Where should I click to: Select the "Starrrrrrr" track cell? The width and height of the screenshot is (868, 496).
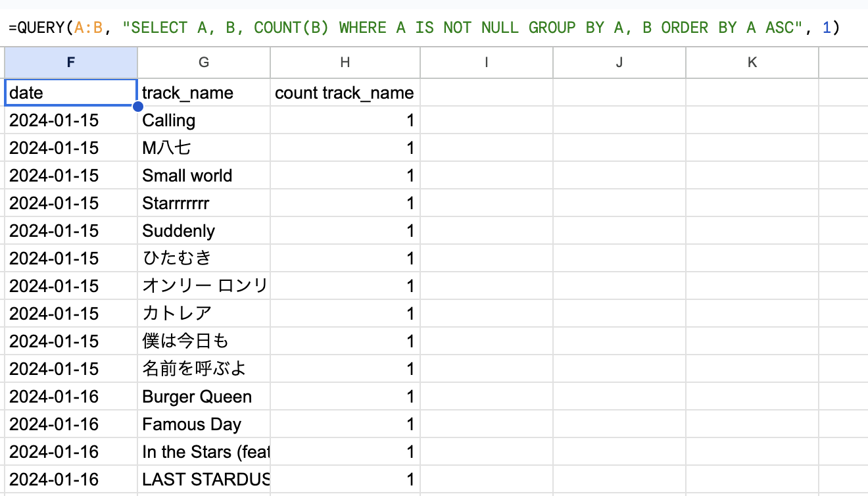point(204,203)
